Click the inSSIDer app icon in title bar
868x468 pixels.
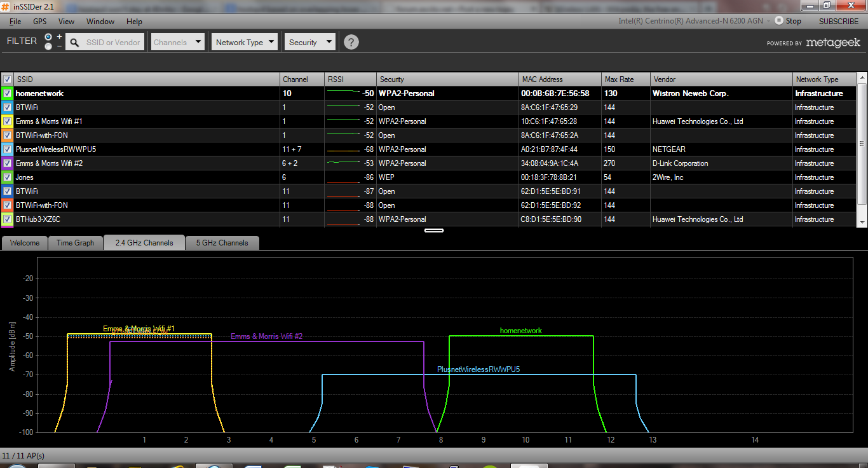click(x=5, y=6)
